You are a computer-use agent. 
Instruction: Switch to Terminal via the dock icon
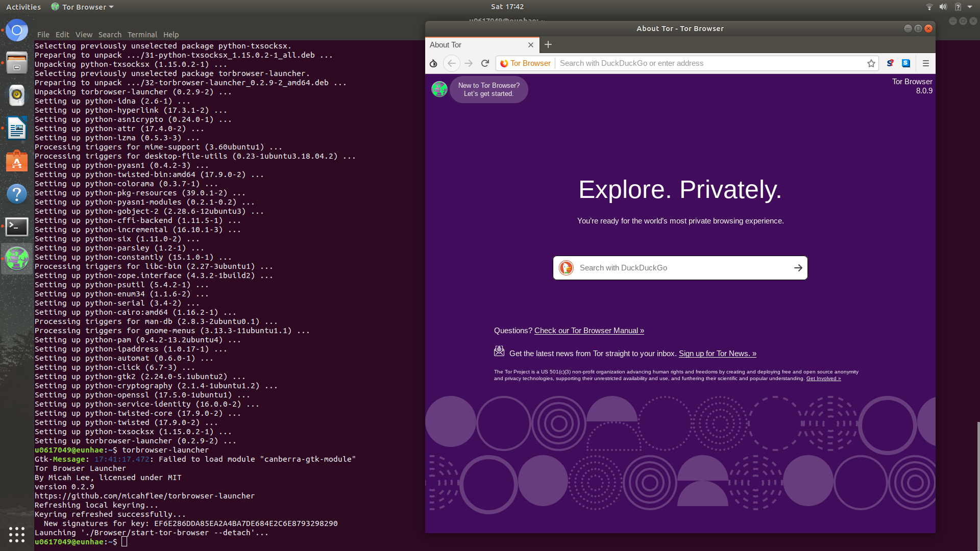17,226
